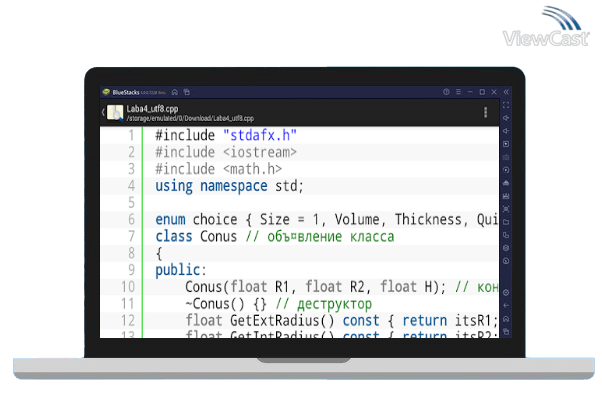Click the volume down speaker icon

coord(506,131)
